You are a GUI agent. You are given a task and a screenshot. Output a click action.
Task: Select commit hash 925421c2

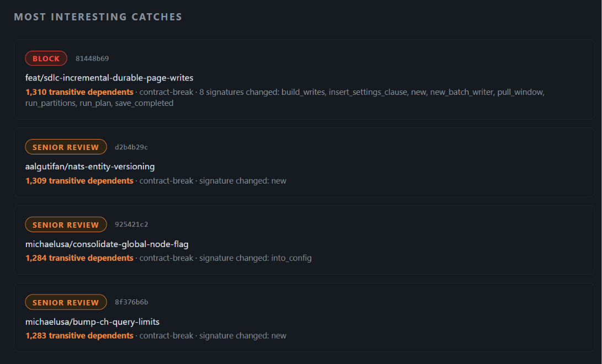(x=131, y=224)
